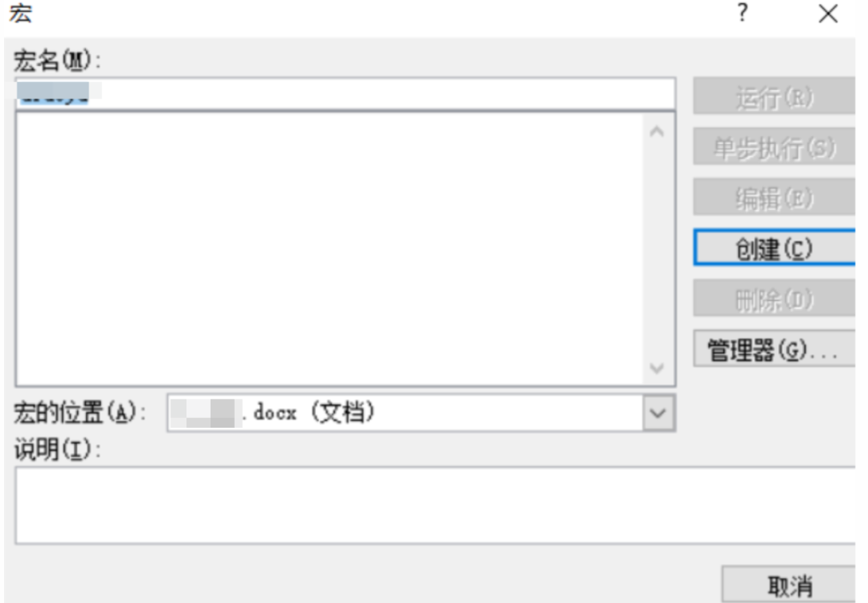Select the .docx (文档) location combo box
Image resolution: width=868 pixels, height=603 pixels.
tap(421, 413)
